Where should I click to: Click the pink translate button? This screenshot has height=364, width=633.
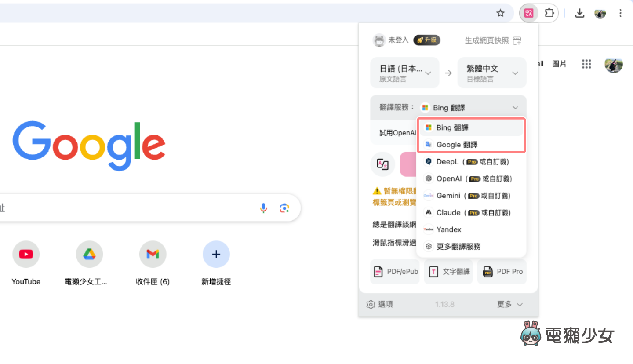[408, 164]
